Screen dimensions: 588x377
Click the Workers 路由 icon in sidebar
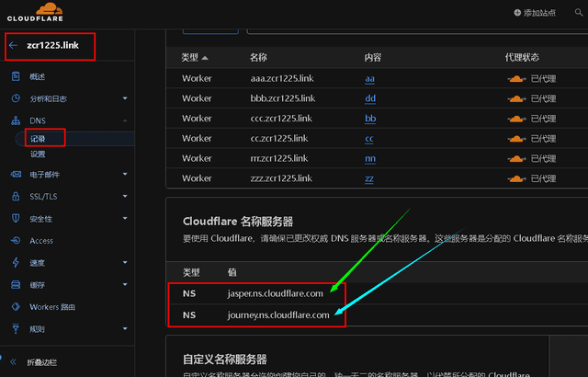pos(16,306)
